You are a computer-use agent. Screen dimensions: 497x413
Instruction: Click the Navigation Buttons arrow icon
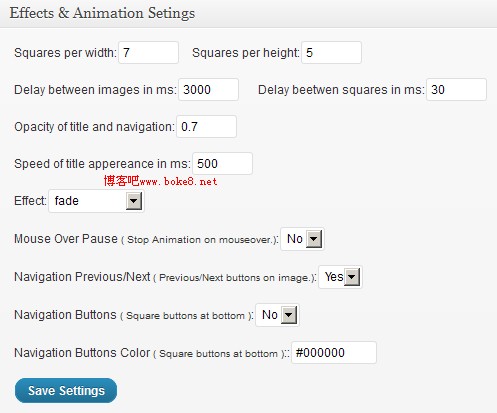click(x=289, y=315)
